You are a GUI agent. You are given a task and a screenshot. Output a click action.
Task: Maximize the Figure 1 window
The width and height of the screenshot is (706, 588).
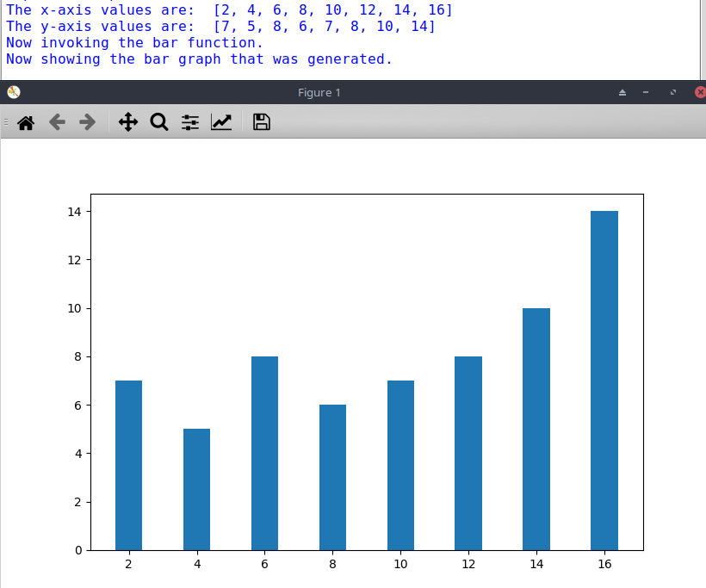point(673,92)
